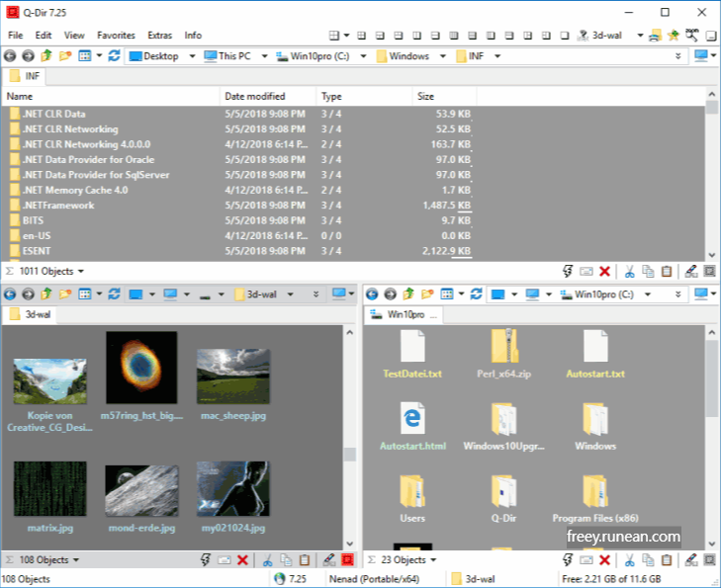Open the Favorites menu
721x588 pixels.
tap(116, 36)
